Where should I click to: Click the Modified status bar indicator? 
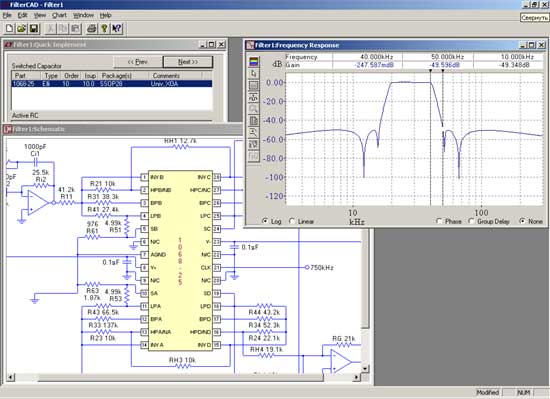point(487,392)
